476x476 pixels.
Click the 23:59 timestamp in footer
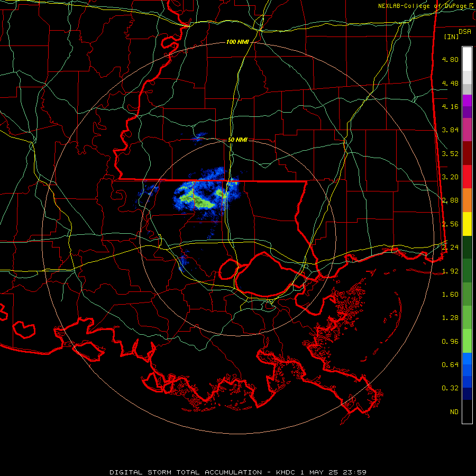point(354,472)
